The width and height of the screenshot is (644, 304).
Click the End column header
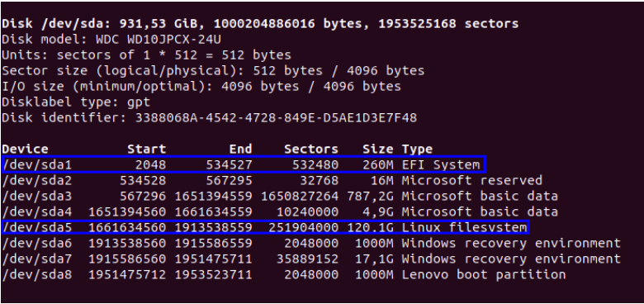(x=240, y=149)
